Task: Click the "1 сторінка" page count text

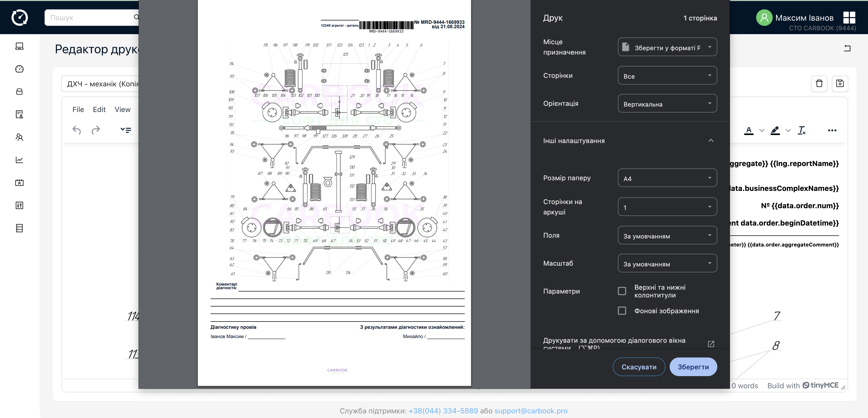Action: [700, 18]
